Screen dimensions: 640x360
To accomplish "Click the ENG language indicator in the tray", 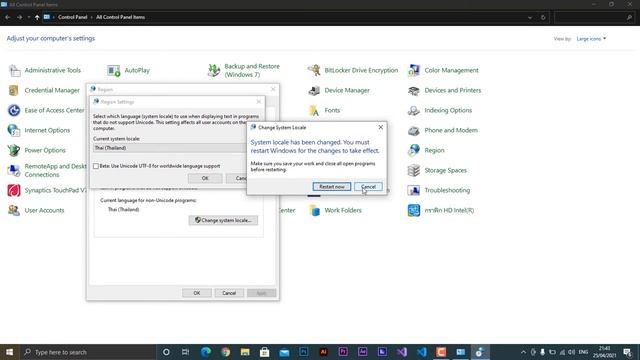I will (583, 352).
